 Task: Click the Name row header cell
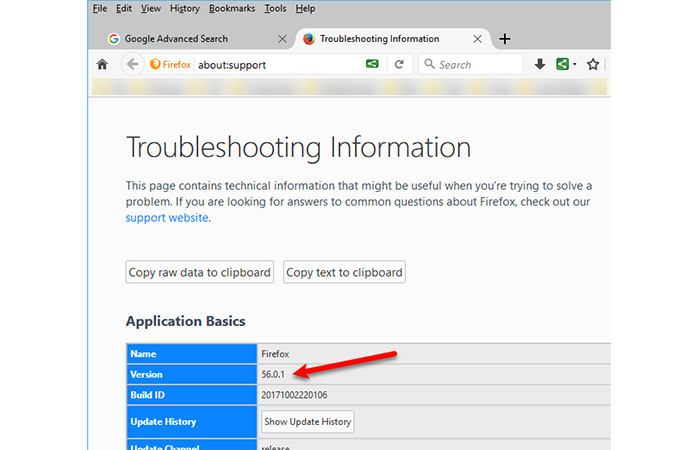click(192, 354)
